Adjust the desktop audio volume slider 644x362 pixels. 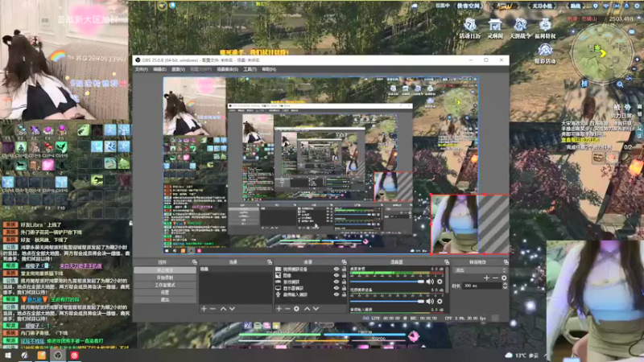click(387, 282)
